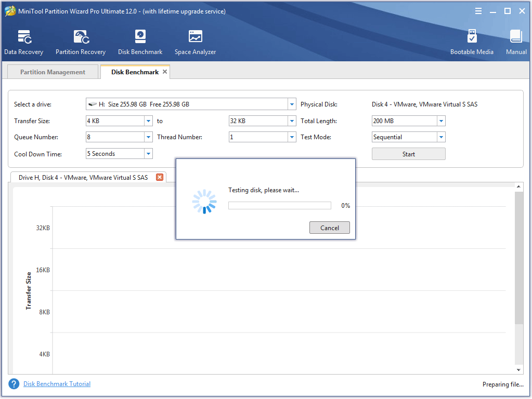Create Bootable Media
This screenshot has width=532, height=399.
(x=472, y=42)
